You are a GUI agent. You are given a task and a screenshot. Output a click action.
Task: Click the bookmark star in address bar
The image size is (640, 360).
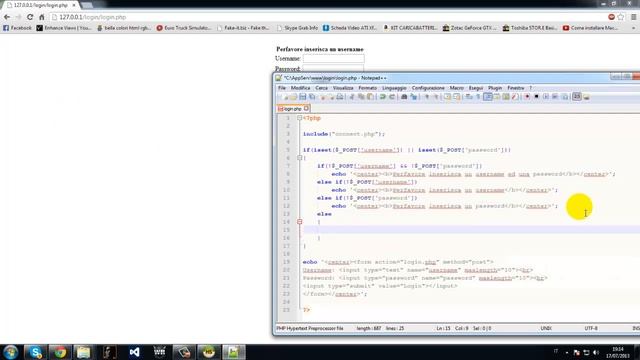click(x=621, y=17)
